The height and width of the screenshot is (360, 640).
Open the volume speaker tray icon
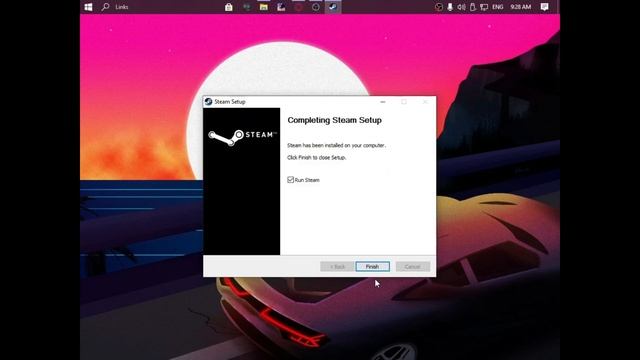click(x=461, y=7)
